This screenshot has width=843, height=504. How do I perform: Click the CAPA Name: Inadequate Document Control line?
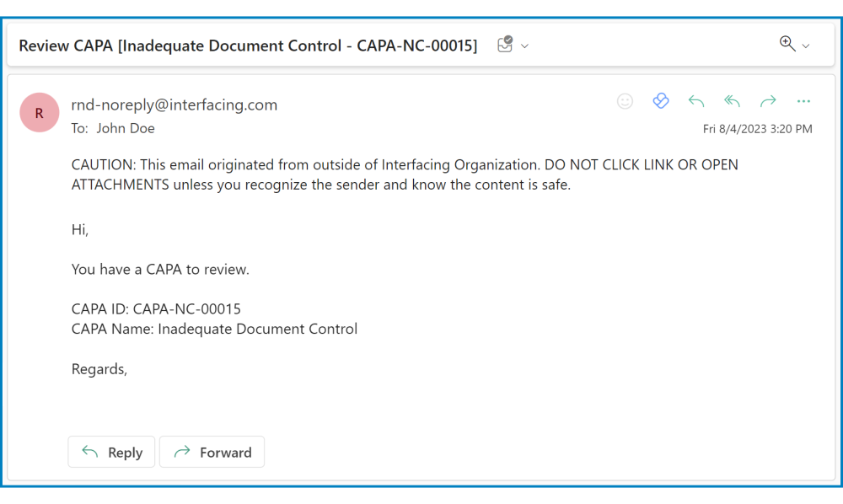coord(214,329)
